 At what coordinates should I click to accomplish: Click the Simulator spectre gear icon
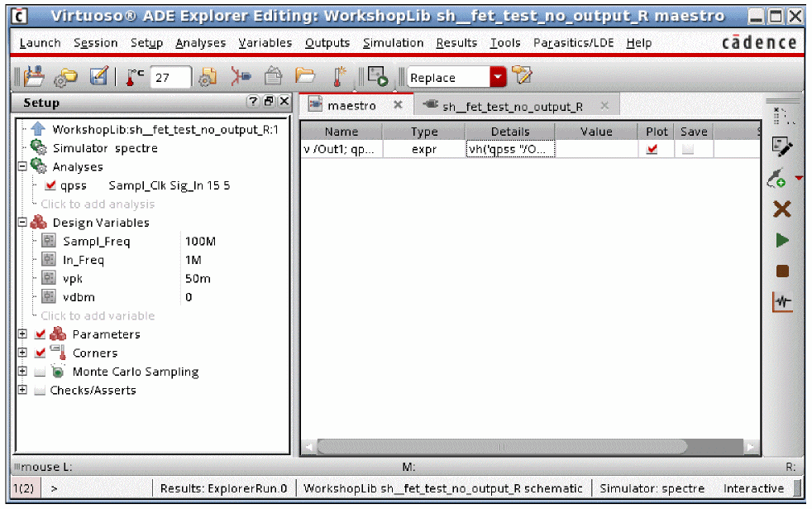(x=38, y=147)
